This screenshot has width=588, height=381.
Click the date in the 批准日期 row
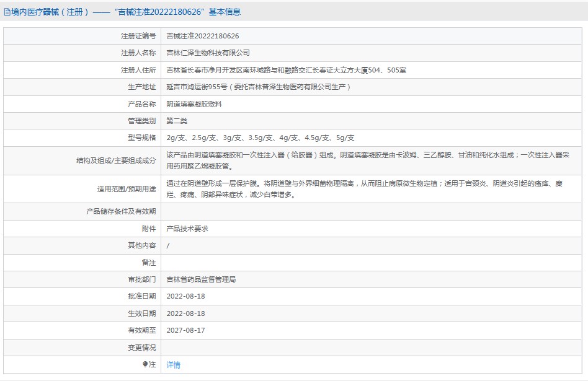(185, 297)
